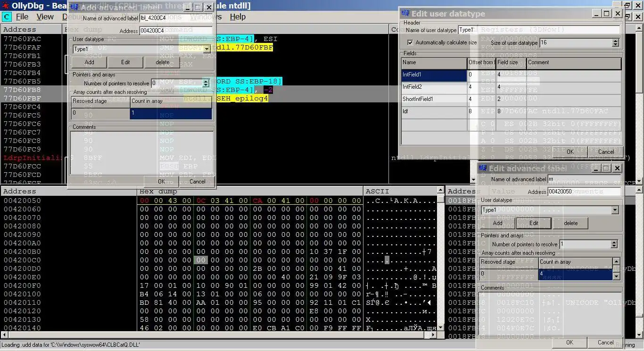Focus Name of user datatype field Type1

click(x=539, y=30)
